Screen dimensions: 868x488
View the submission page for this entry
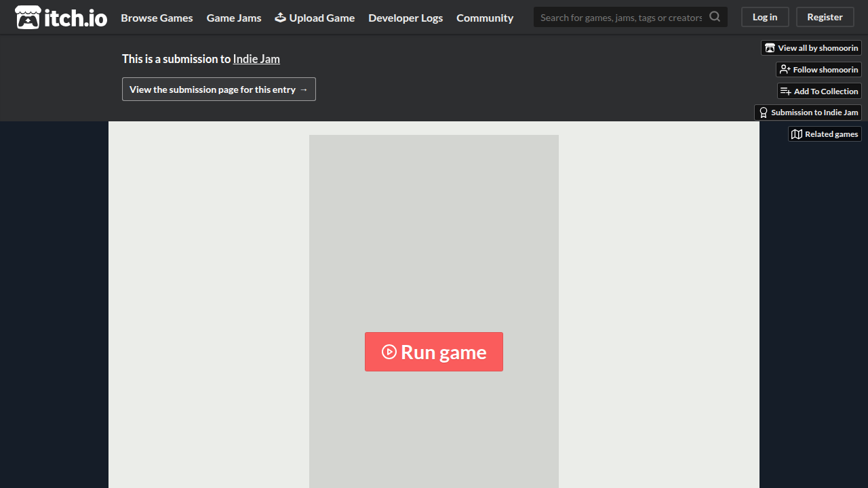tap(219, 89)
